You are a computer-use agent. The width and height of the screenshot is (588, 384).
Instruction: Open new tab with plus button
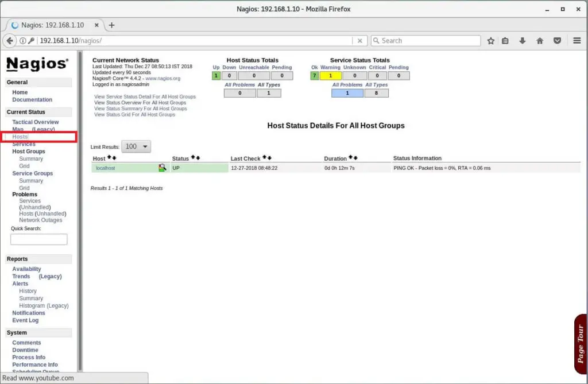pyautogui.click(x=111, y=25)
